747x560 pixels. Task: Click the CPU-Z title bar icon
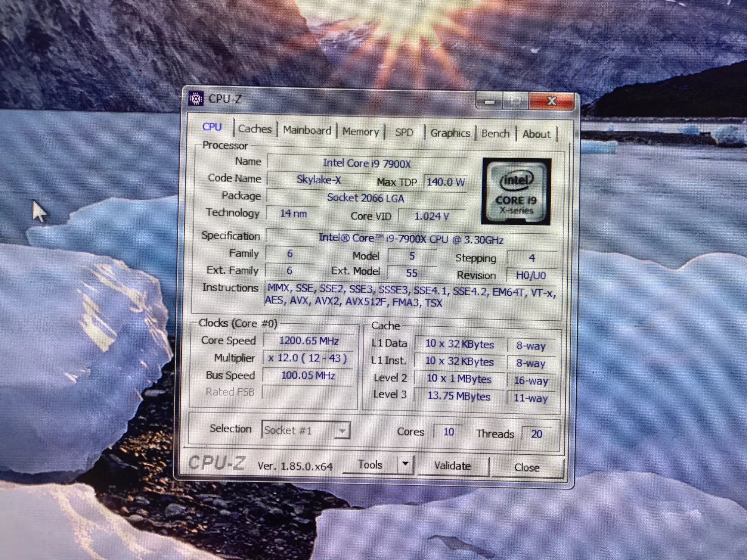coord(196,99)
